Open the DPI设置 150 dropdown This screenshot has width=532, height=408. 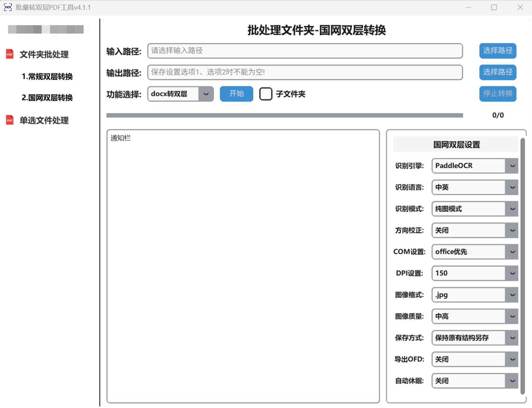[475, 273]
